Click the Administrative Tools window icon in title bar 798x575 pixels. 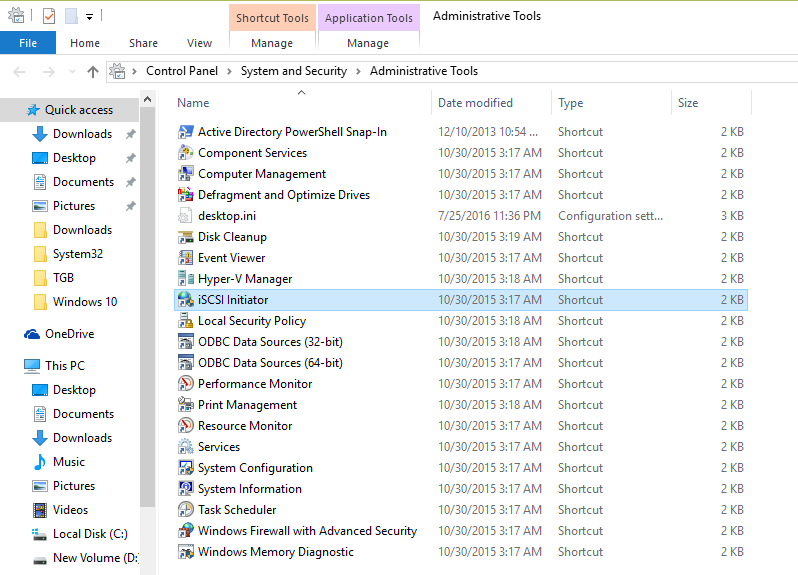click(16, 15)
